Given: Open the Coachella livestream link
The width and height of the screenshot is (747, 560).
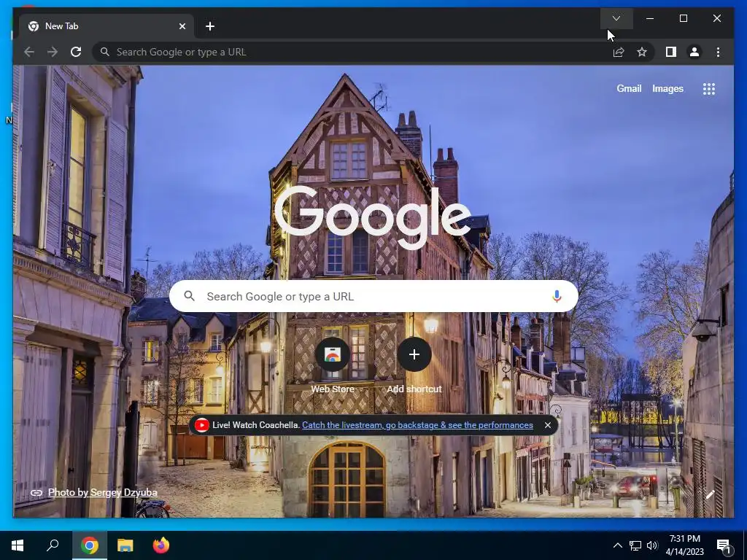Looking at the screenshot, I should point(417,425).
